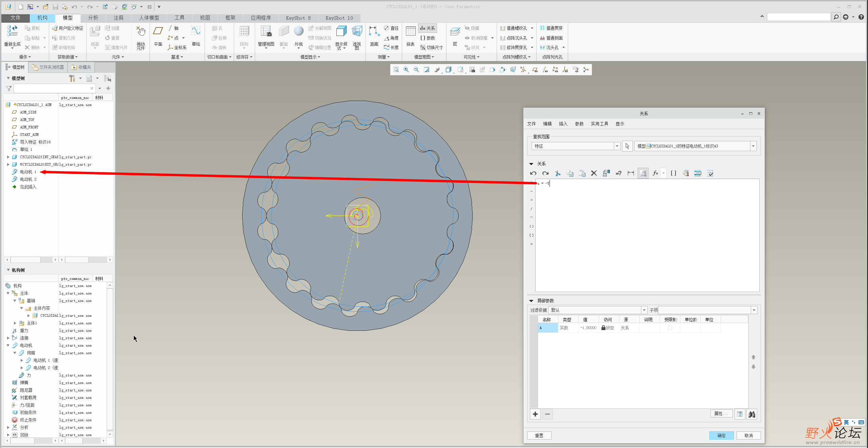Image resolution: width=868 pixels, height=448 pixels.
Task: Switch to the 文件夹浏览器 panel tab
Action: point(48,67)
